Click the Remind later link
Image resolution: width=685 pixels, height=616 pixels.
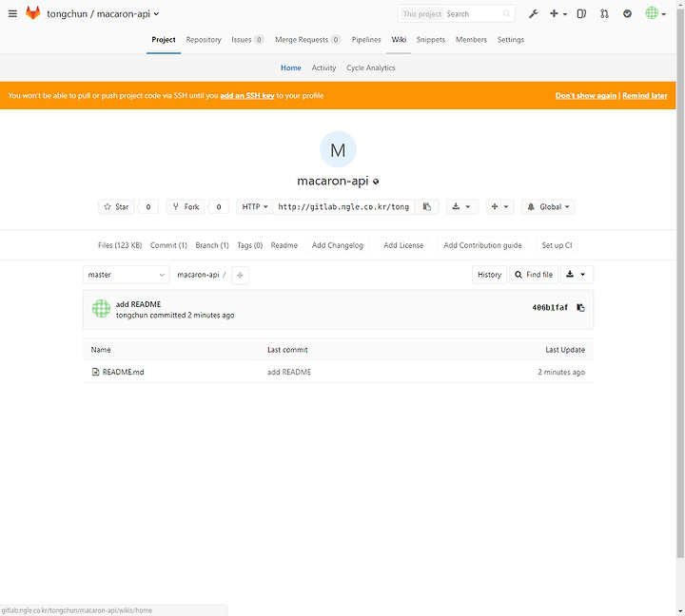coord(644,96)
